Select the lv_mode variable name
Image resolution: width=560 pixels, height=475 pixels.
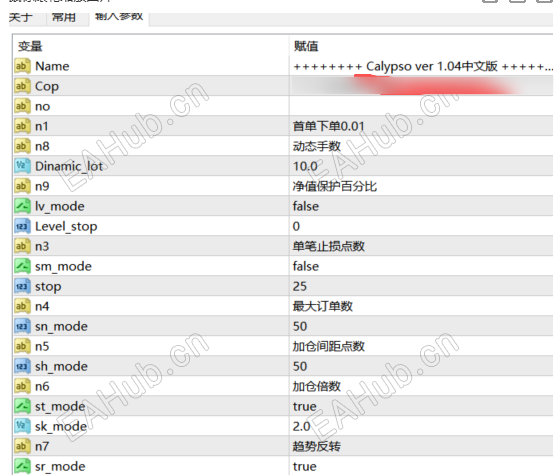(x=60, y=206)
